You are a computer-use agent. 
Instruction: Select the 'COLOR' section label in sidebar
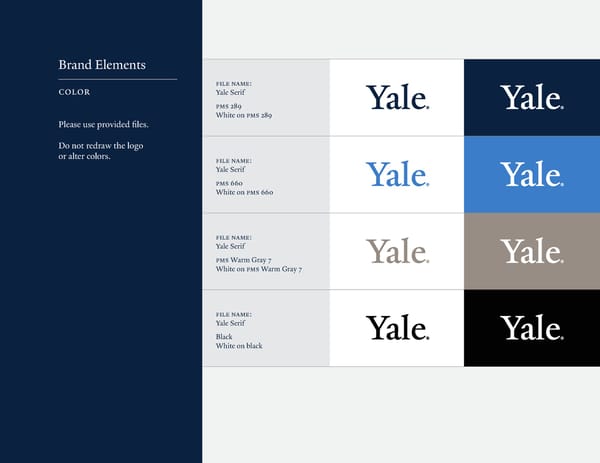click(x=75, y=92)
